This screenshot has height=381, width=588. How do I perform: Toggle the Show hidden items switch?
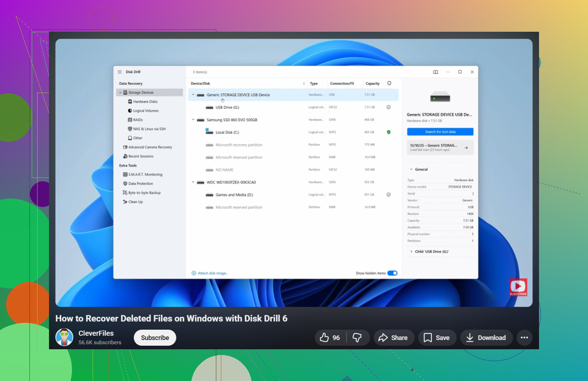pos(392,273)
